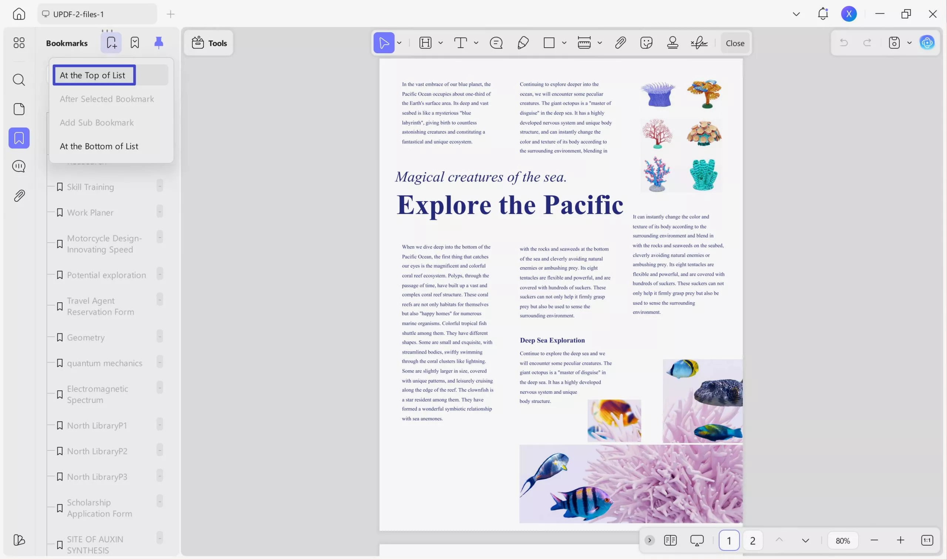Click the Close annotation button
The height and width of the screenshot is (560, 947).
734,43
